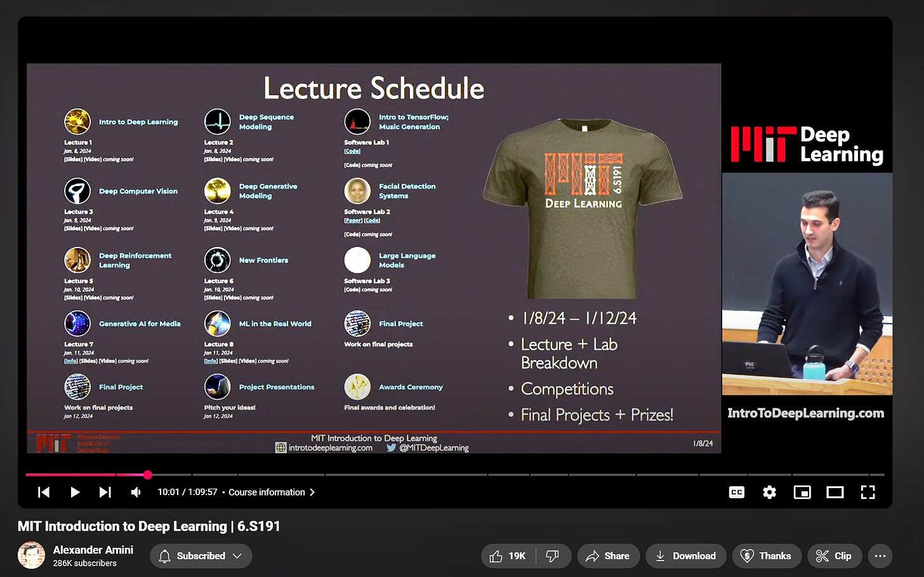Image resolution: width=924 pixels, height=577 pixels.
Task: Switch to theater mode
Action: click(x=835, y=492)
